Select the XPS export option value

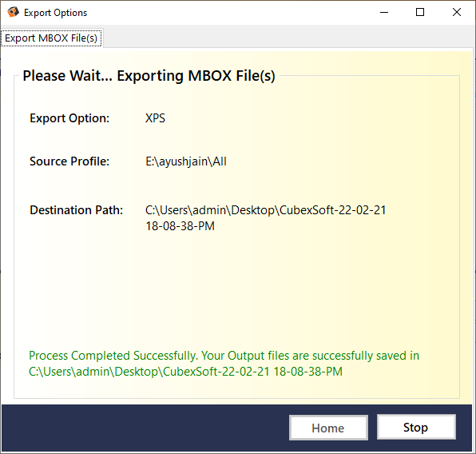155,118
